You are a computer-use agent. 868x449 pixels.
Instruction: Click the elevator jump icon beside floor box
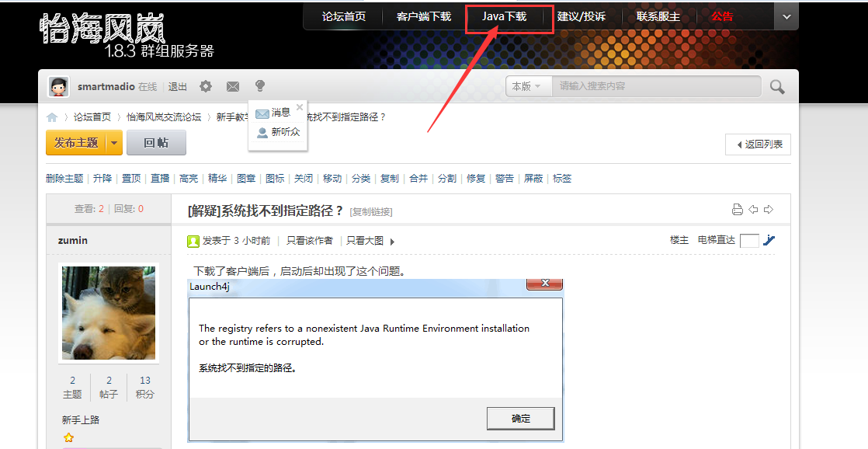pyautogui.click(x=769, y=240)
